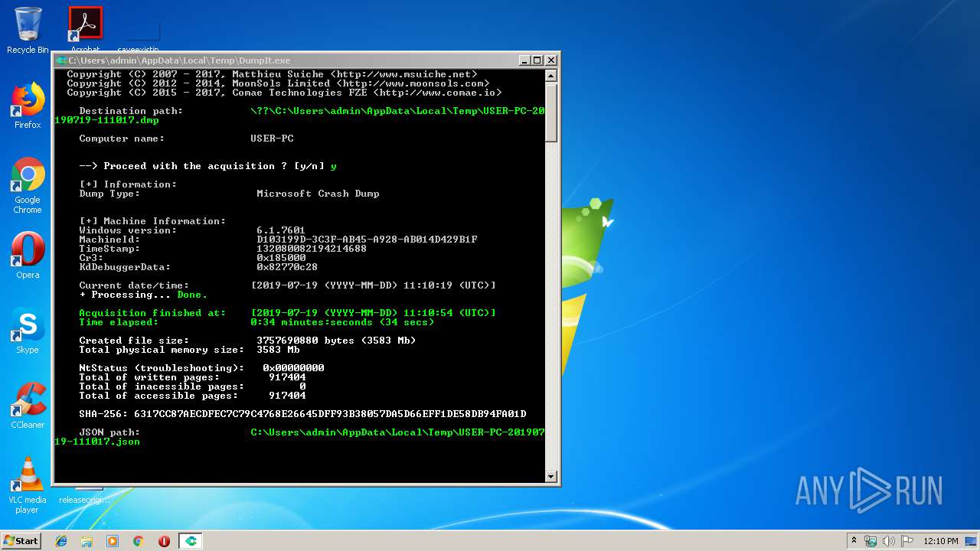Click the Windows version value 6.1.7601

click(281, 230)
